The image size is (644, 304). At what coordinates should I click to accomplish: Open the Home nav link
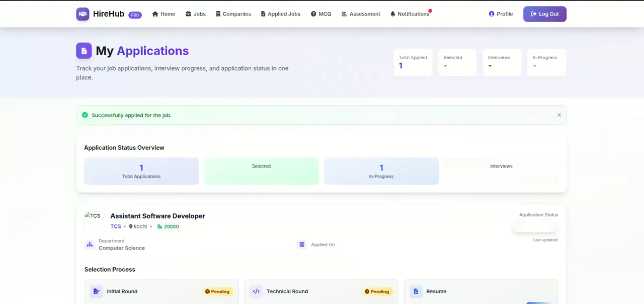tap(163, 14)
